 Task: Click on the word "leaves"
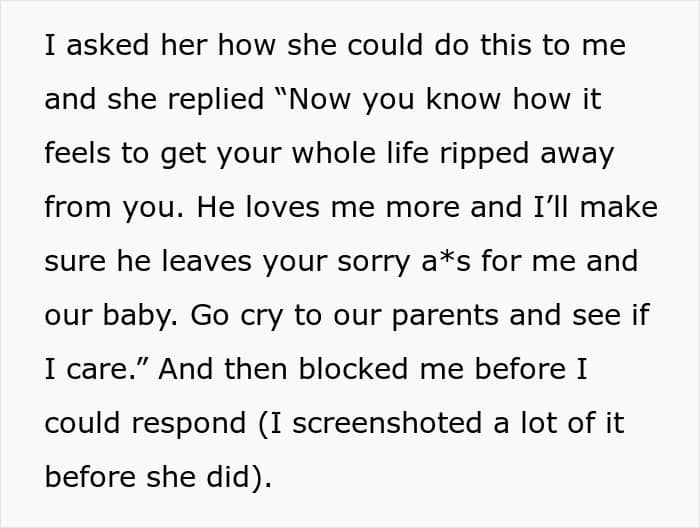pyautogui.click(x=206, y=261)
